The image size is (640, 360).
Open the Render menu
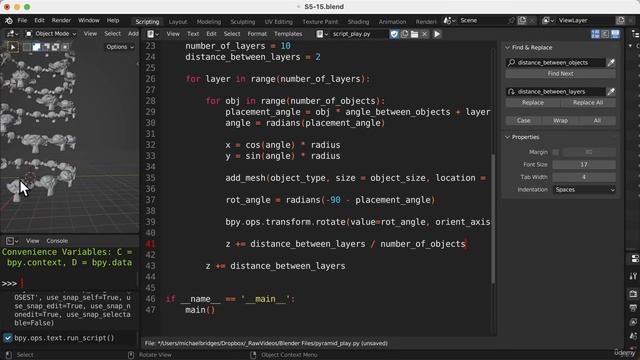61,20
